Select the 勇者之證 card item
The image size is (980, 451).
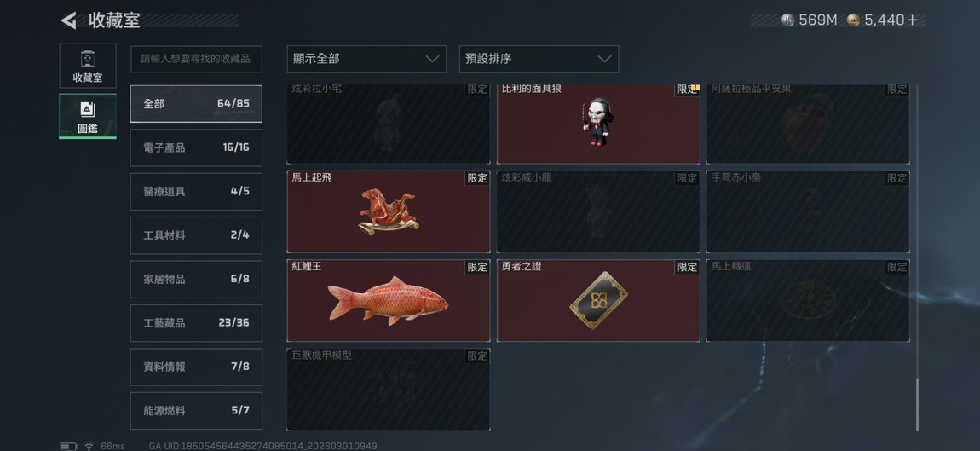pos(598,301)
